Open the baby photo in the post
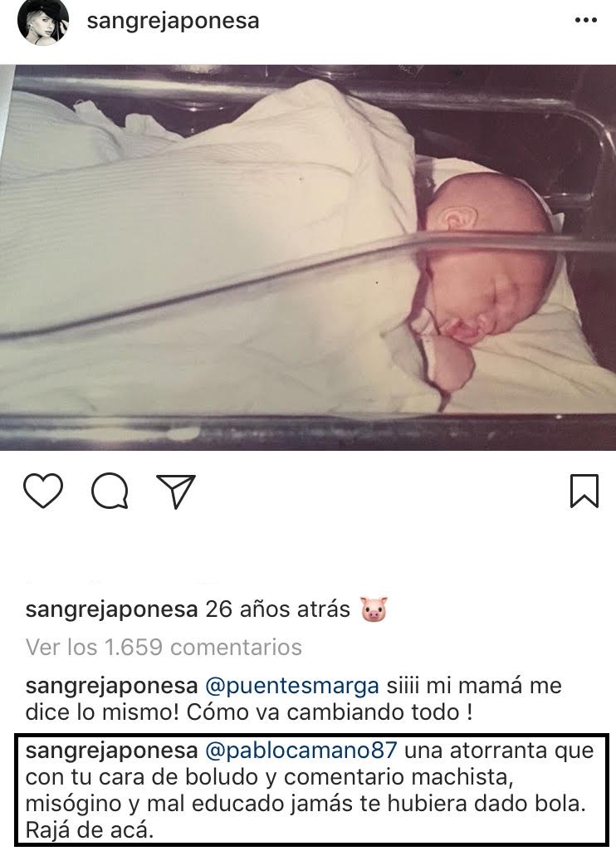 tap(308, 257)
